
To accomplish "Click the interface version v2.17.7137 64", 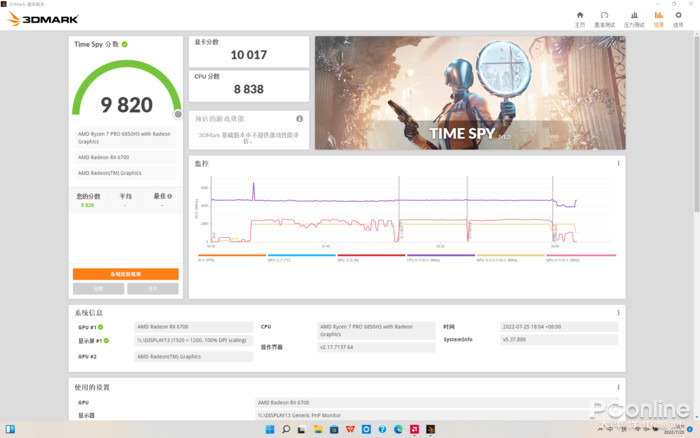I will (376, 347).
